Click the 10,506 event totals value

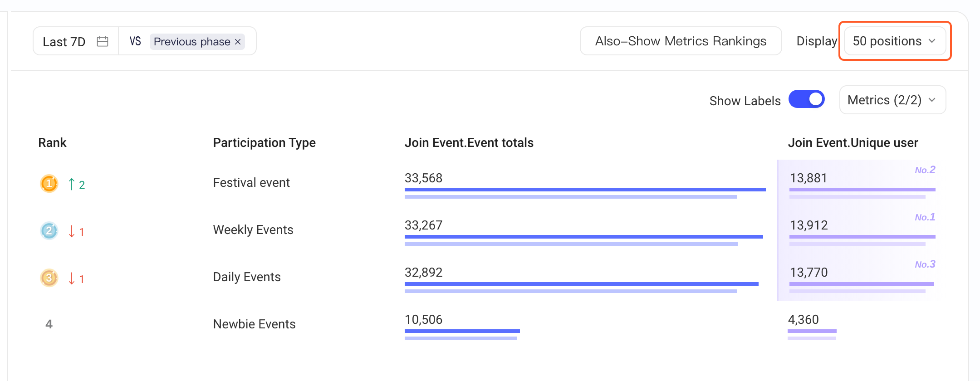coord(423,319)
